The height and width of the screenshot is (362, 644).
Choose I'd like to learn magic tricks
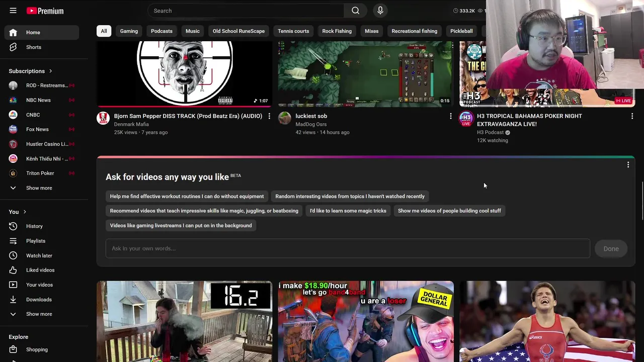(348, 211)
